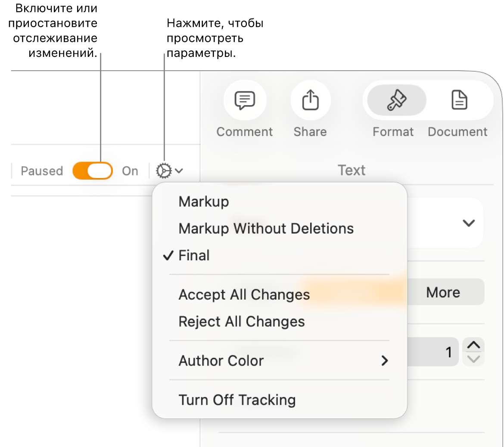Viewport: 504px width, 447px height.
Task: Open the paragraph style dropdown chevron
Action: coord(468,223)
